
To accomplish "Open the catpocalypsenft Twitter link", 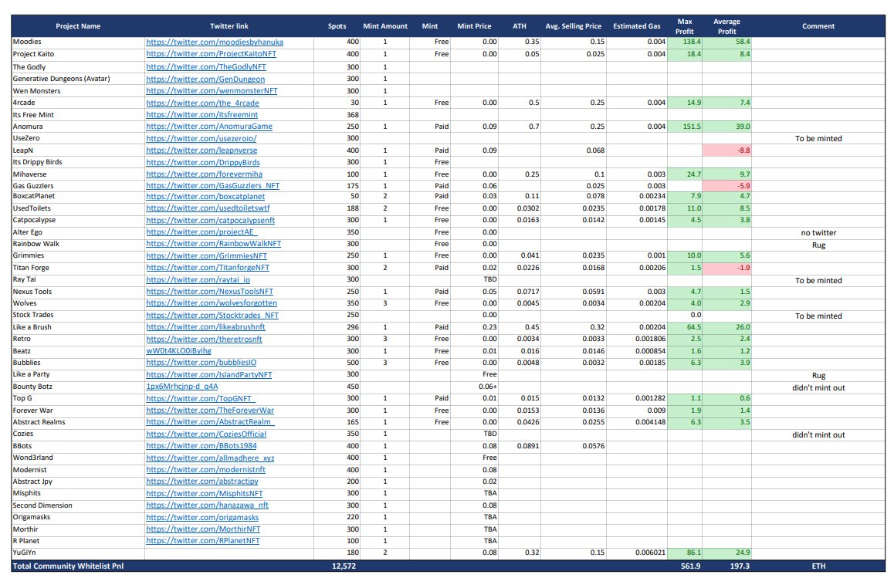I will coord(211,221).
